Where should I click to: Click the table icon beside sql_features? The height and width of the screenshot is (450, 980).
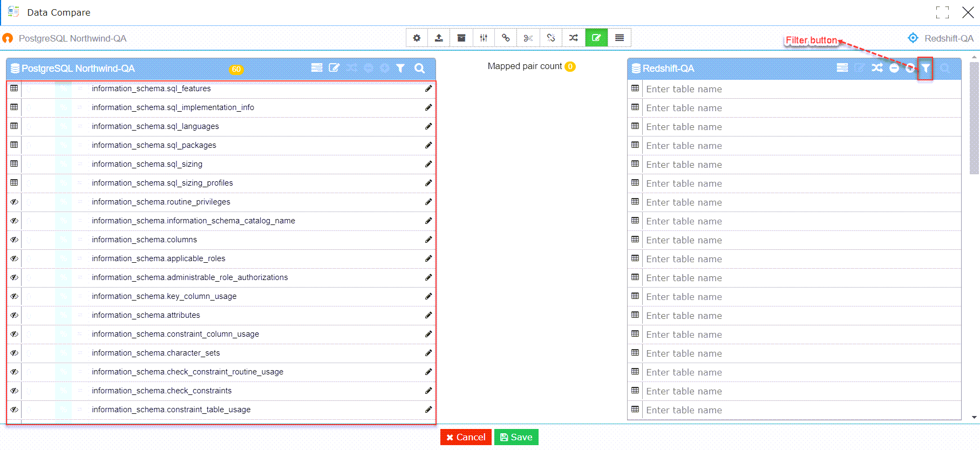click(14, 88)
